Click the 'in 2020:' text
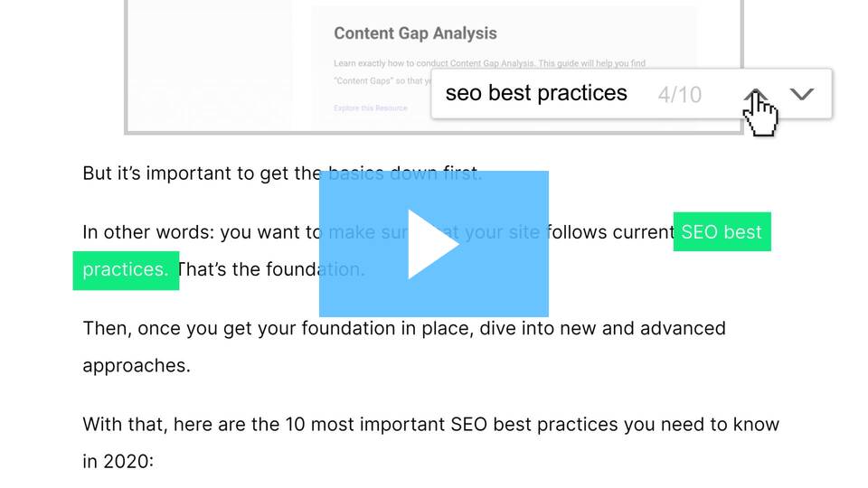Screen dimensions: 868x488 point(118,462)
